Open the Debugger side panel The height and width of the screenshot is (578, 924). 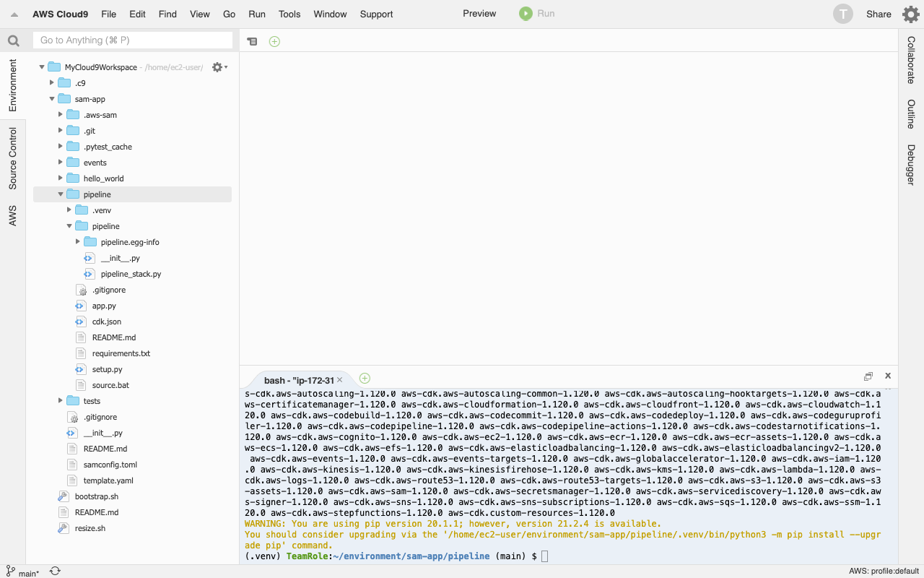[911, 165]
